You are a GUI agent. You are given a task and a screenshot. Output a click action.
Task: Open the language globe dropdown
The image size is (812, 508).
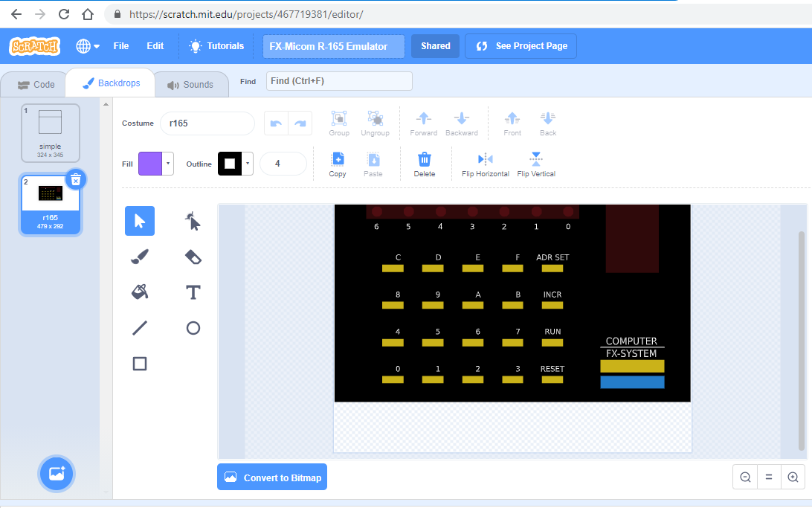coord(87,45)
